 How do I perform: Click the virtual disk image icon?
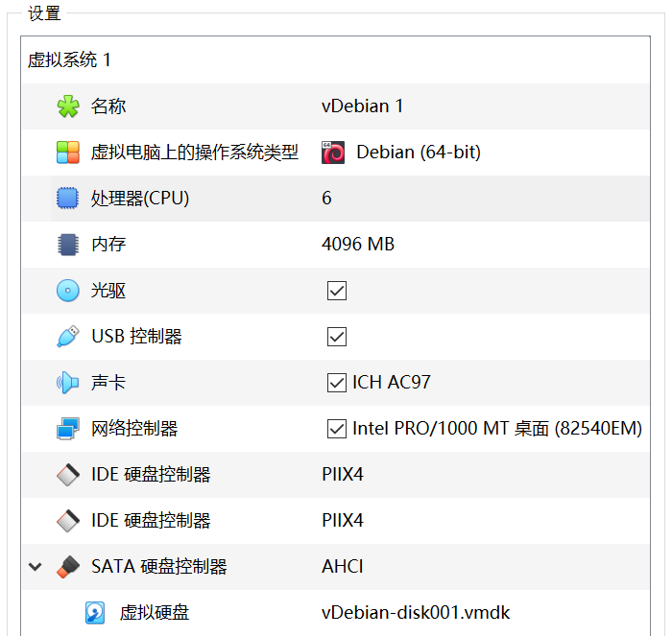click(95, 613)
